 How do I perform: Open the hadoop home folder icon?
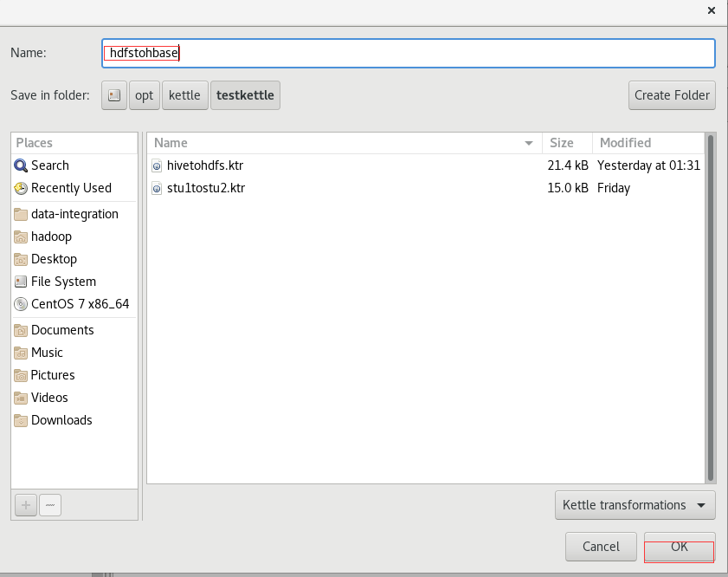[21, 237]
